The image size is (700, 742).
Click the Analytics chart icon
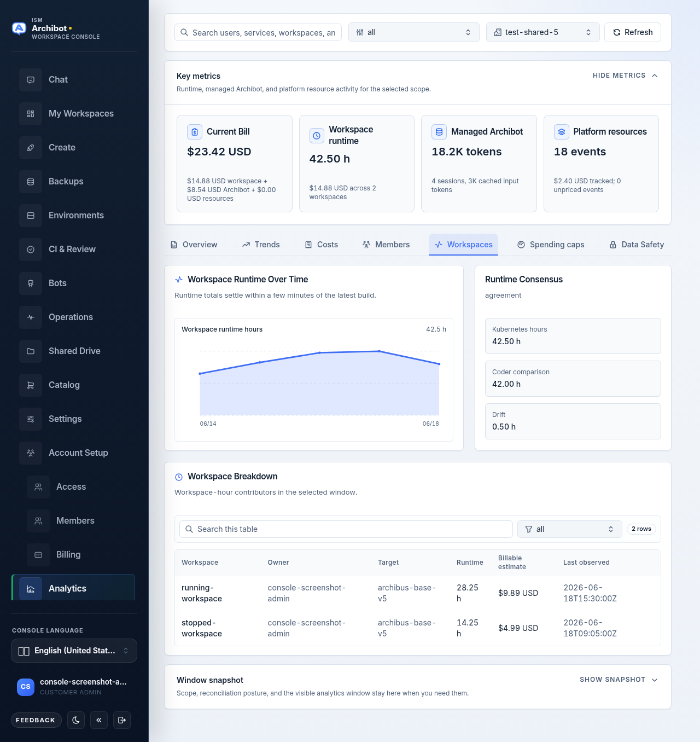[x=31, y=589]
